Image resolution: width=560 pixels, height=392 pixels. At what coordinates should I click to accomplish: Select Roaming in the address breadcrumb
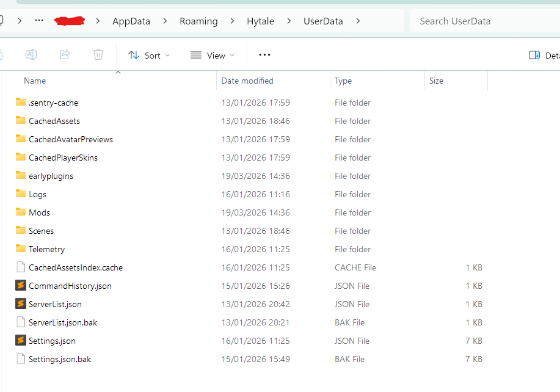198,21
